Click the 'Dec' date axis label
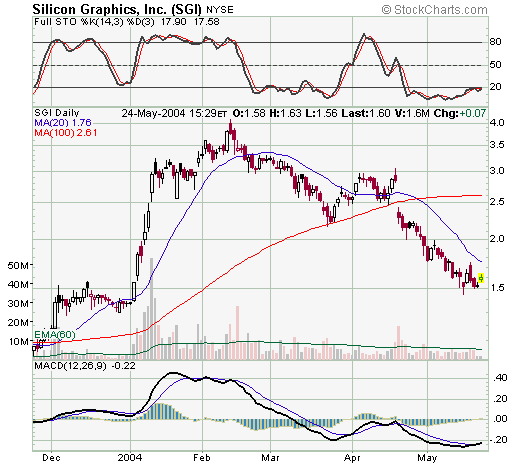This screenshot has width=520, height=468. tap(51, 458)
